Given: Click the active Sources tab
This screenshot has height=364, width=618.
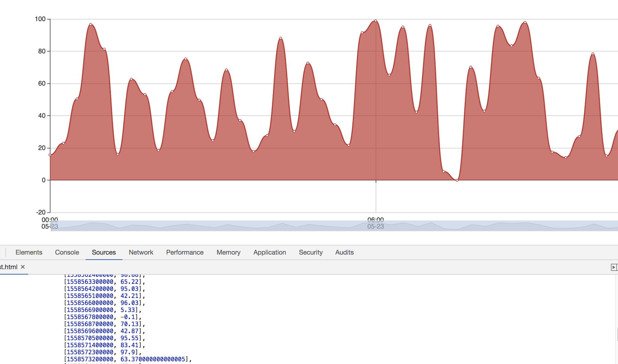Looking at the screenshot, I should (104, 252).
